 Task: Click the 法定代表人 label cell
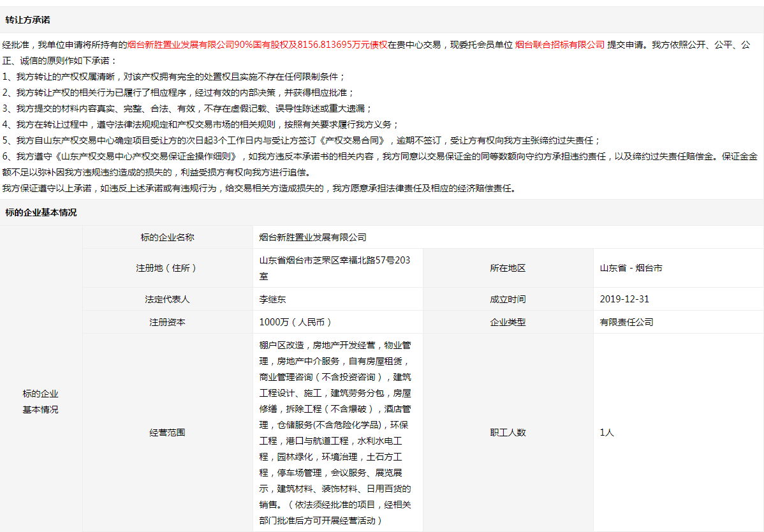(x=168, y=299)
